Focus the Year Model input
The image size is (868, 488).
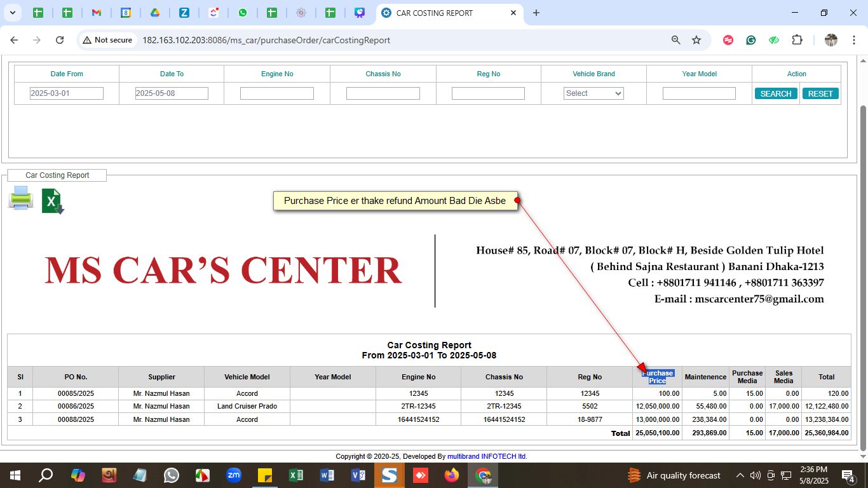coord(699,93)
